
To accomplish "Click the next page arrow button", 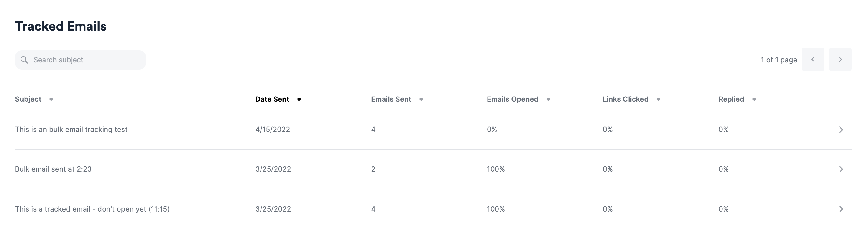I will click(x=840, y=59).
